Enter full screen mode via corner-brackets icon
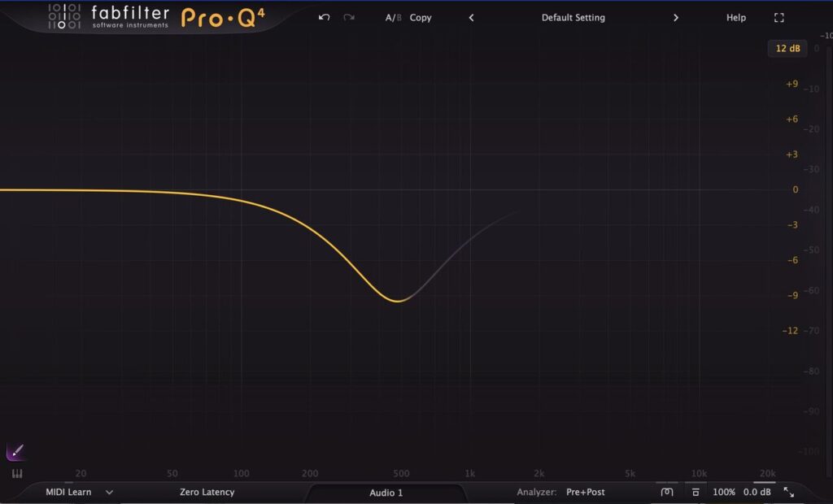Viewport: 833px width, 504px height. (x=778, y=18)
